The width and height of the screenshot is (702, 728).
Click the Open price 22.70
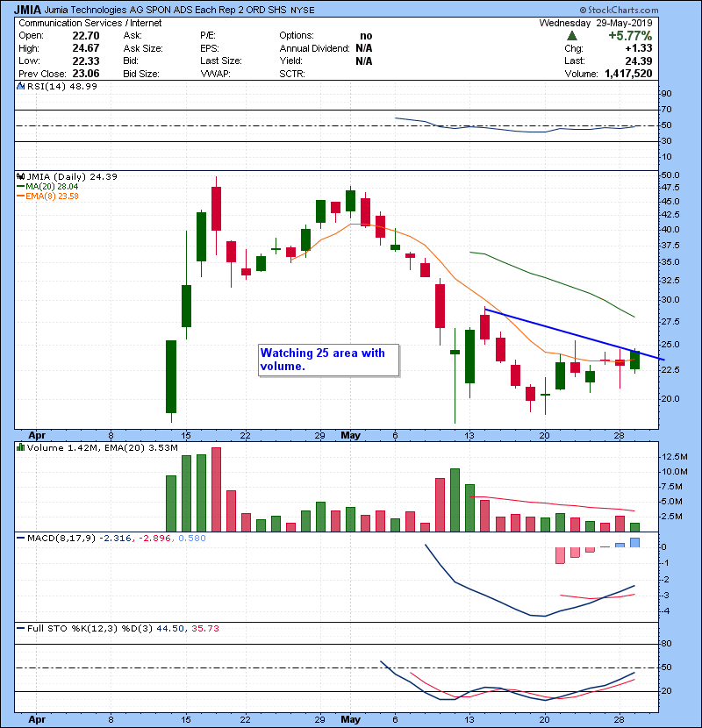point(85,36)
